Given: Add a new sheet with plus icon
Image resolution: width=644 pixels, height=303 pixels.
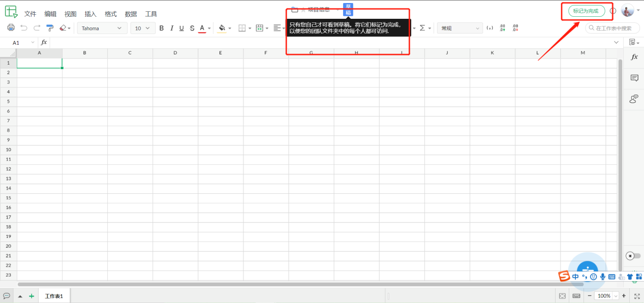Looking at the screenshot, I should [x=32, y=296].
